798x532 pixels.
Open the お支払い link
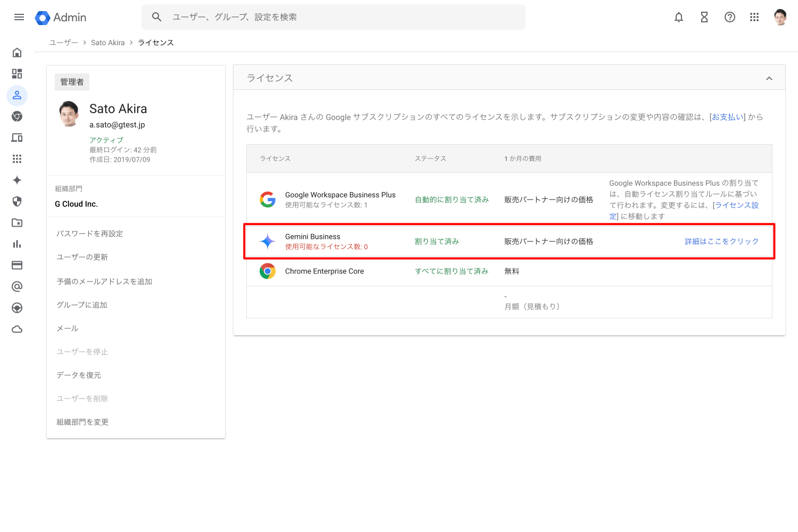[x=727, y=117]
